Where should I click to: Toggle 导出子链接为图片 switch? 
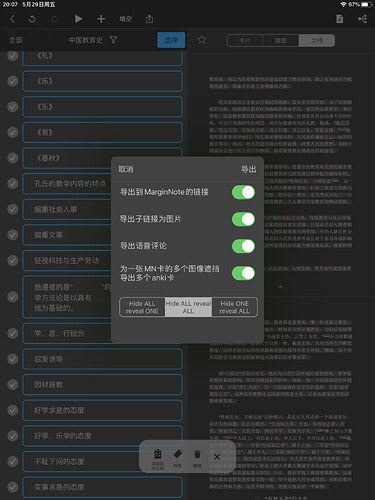pyautogui.click(x=243, y=219)
